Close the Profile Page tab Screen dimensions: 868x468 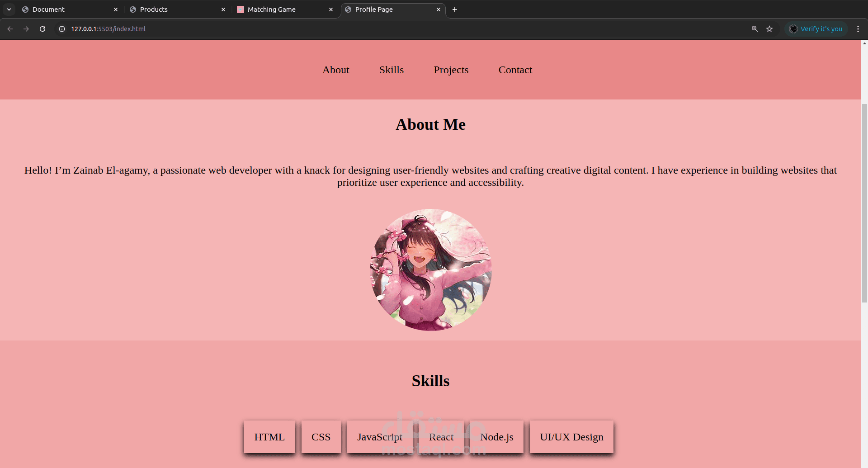[439, 9]
